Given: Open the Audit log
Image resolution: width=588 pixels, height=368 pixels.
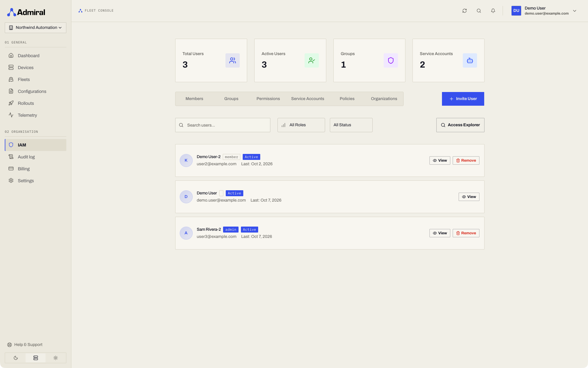Looking at the screenshot, I should [35, 157].
